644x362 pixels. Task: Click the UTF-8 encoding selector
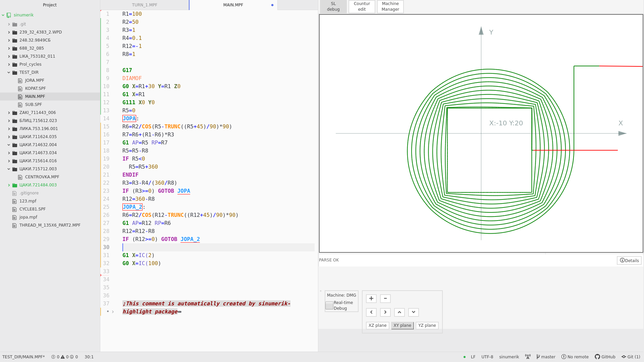487,357
